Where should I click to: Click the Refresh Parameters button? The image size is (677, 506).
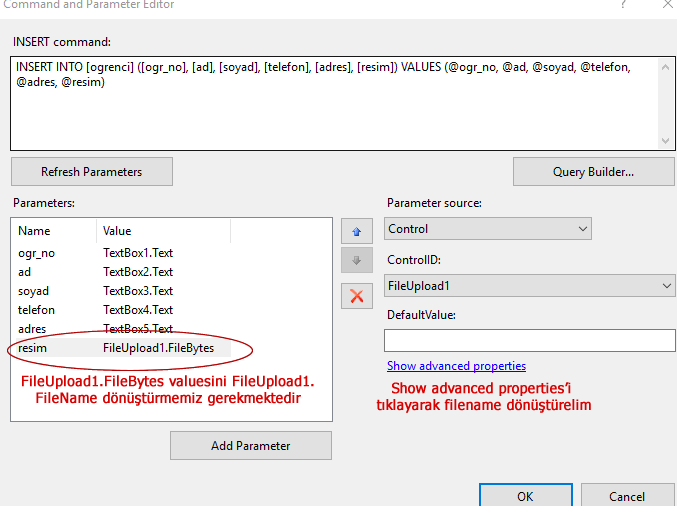pyautogui.click(x=91, y=172)
